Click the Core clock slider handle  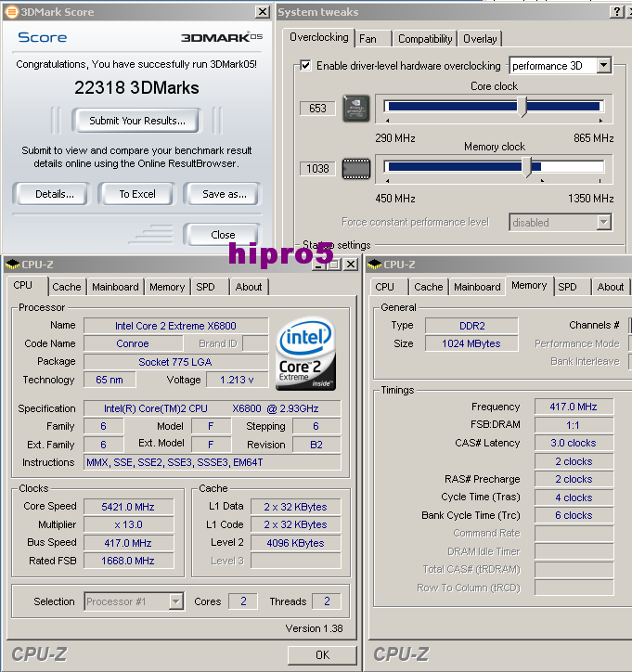tap(522, 107)
